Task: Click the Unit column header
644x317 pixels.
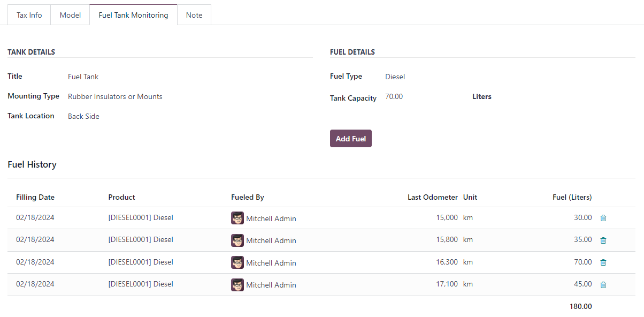Action: [x=470, y=197]
